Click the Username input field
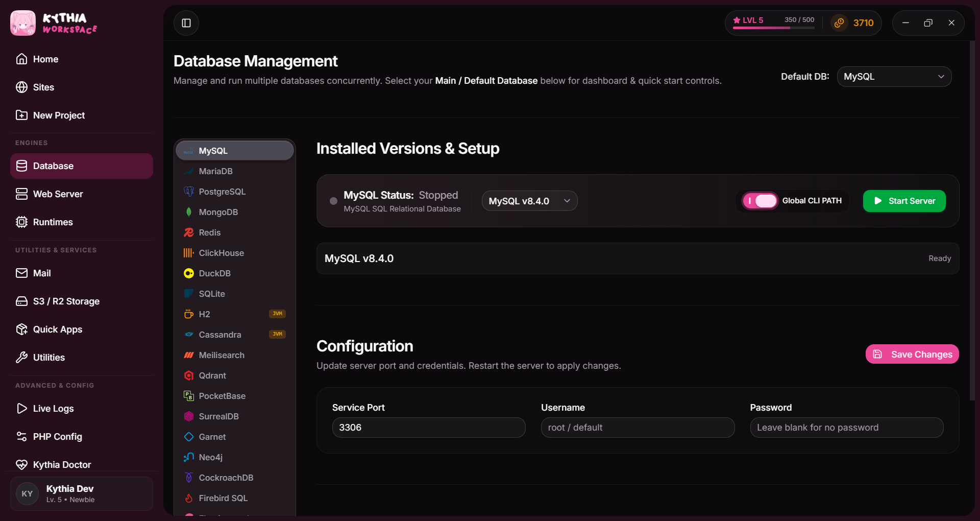 pos(638,428)
